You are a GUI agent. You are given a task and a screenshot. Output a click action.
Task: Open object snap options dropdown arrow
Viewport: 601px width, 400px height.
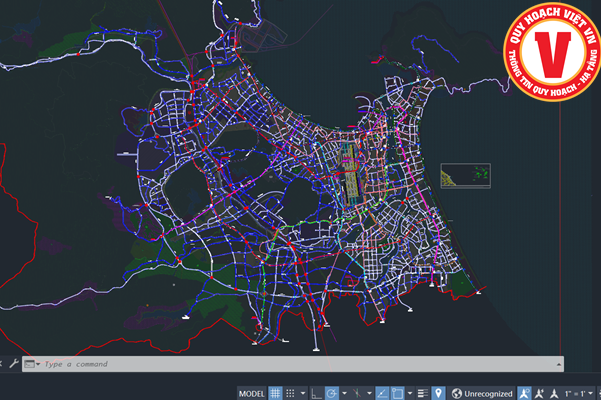point(408,393)
